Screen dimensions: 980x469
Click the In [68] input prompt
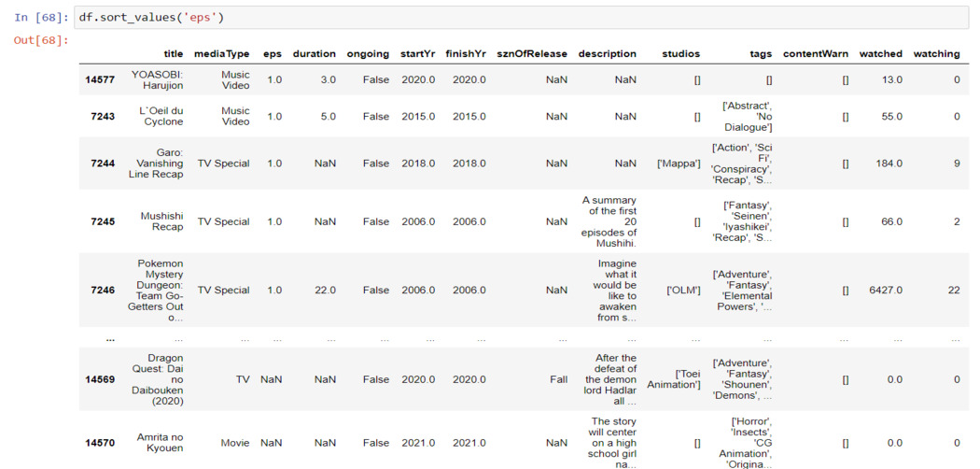[x=41, y=18]
